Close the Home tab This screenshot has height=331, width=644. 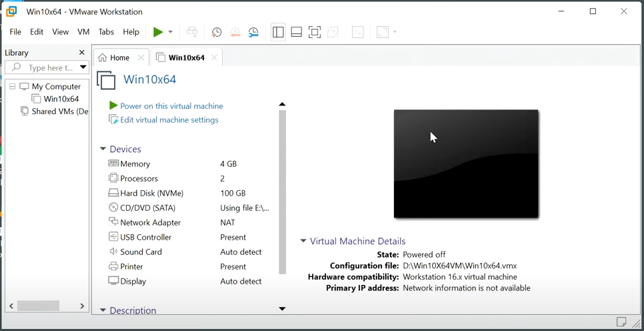pyautogui.click(x=141, y=57)
